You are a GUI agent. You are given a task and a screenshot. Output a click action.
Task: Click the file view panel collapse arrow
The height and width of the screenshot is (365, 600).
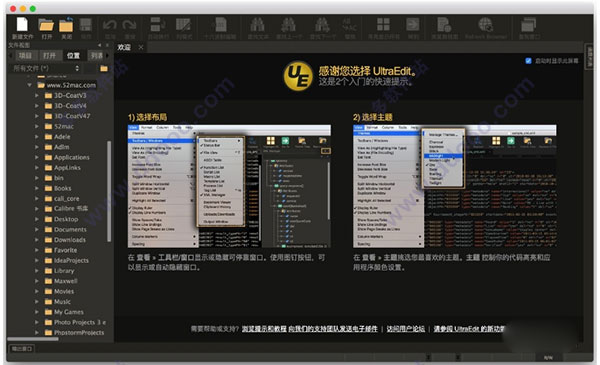[99, 45]
